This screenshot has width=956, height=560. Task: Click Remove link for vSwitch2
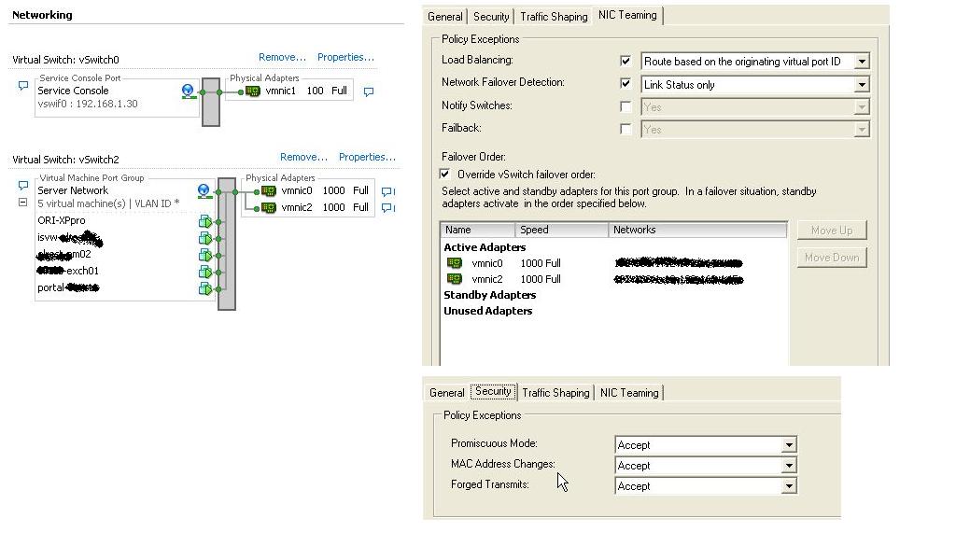coord(303,157)
